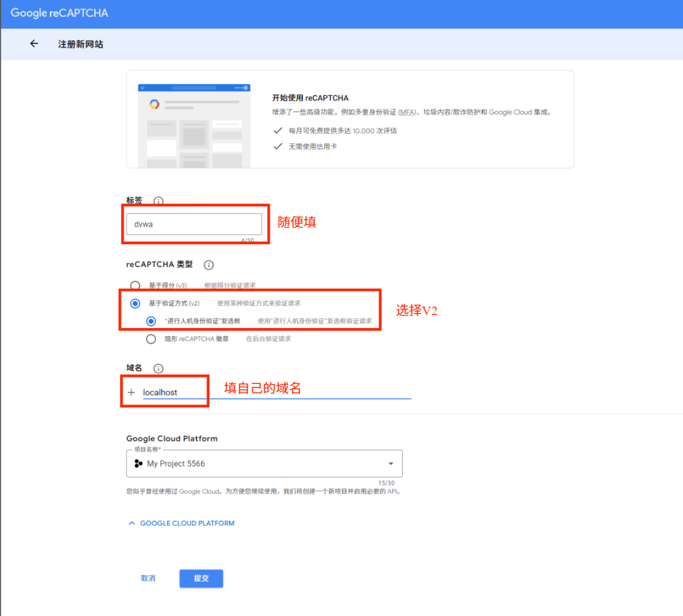Click the reCAPTCHA intro illustration thumbnail
Screen dimensions: 683x616
(194, 126)
